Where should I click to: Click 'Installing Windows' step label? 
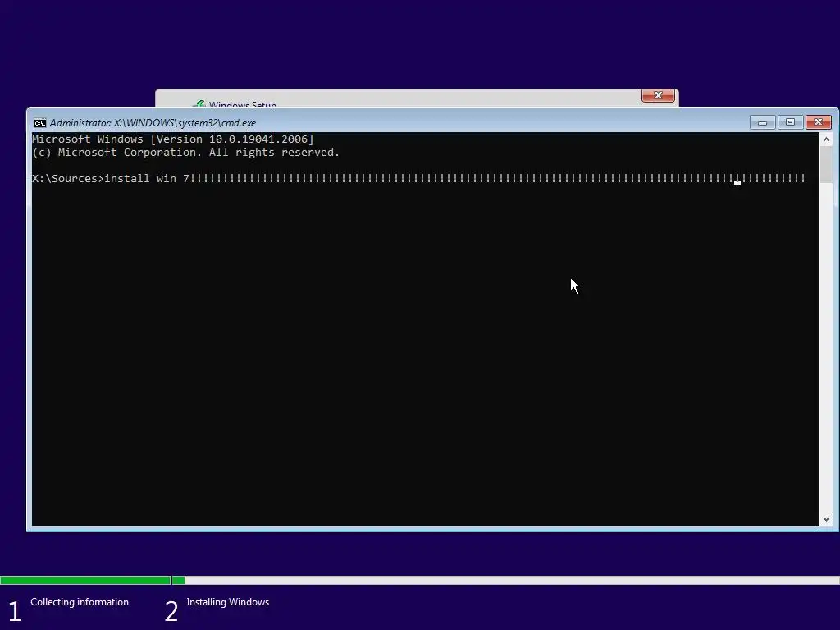228,602
